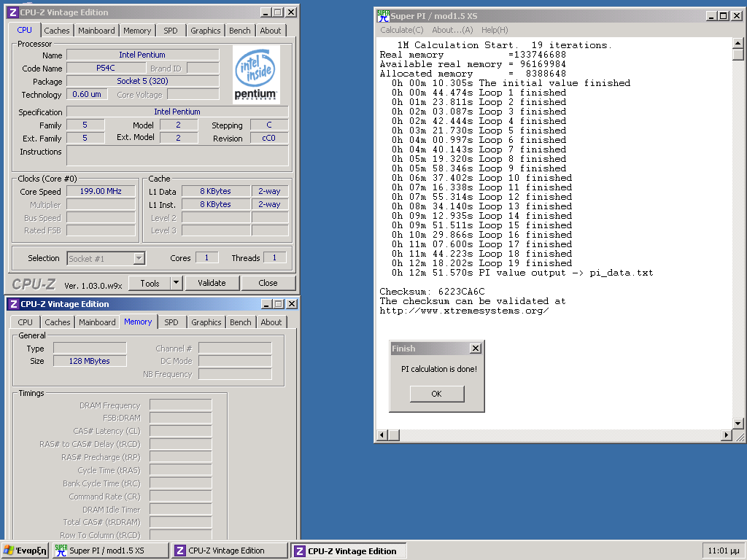Open the SPD tab in top CPU-Z window
This screenshot has height=560, width=747.
pyautogui.click(x=171, y=31)
